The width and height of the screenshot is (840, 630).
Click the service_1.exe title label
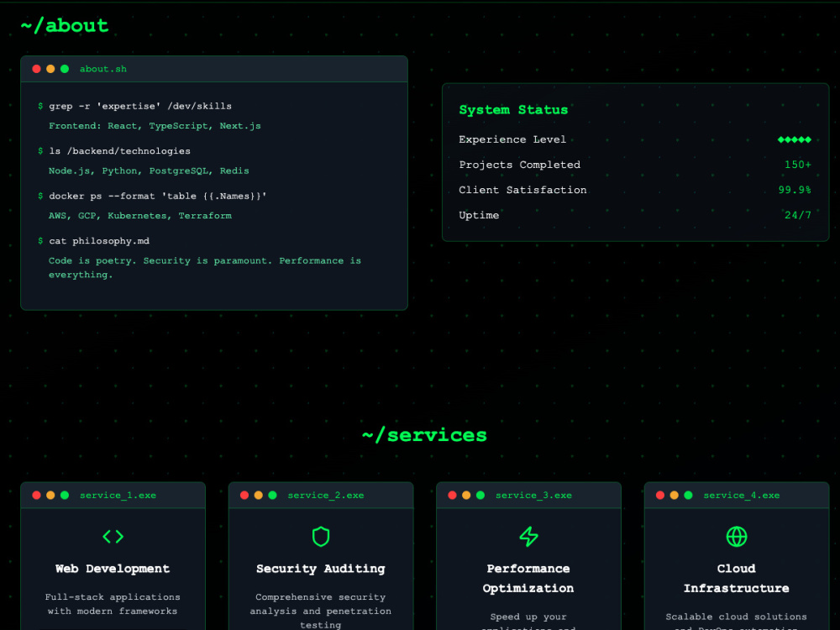pyautogui.click(x=118, y=495)
